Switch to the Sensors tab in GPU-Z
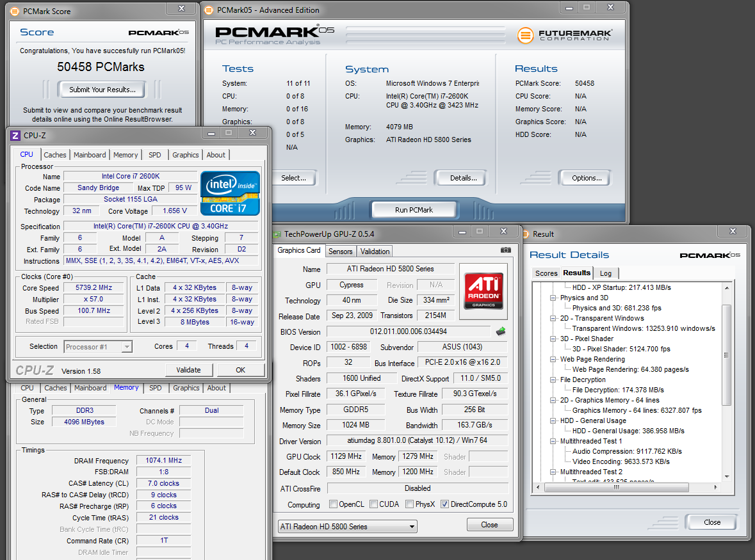Viewport: 755px width, 560px height. pyautogui.click(x=341, y=251)
